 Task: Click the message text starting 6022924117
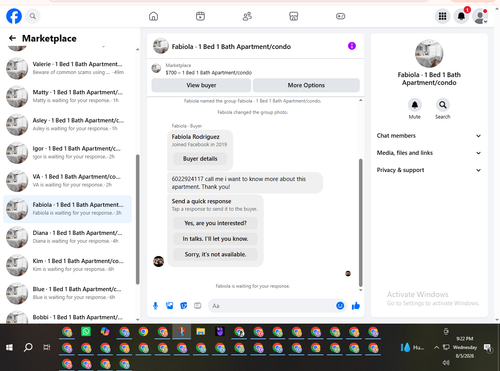tap(239, 183)
